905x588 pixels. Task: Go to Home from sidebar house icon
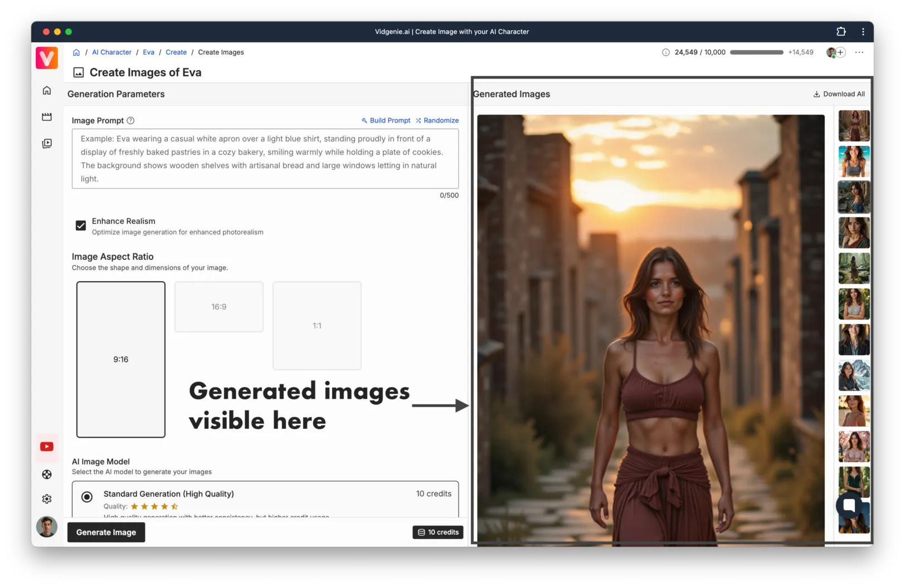tap(47, 90)
